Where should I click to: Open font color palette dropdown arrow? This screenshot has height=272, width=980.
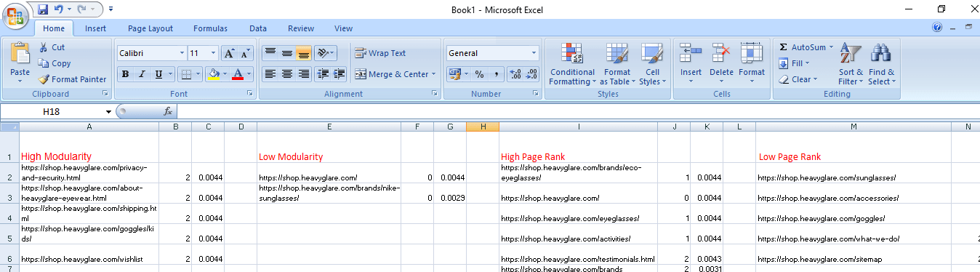pyautogui.click(x=248, y=74)
